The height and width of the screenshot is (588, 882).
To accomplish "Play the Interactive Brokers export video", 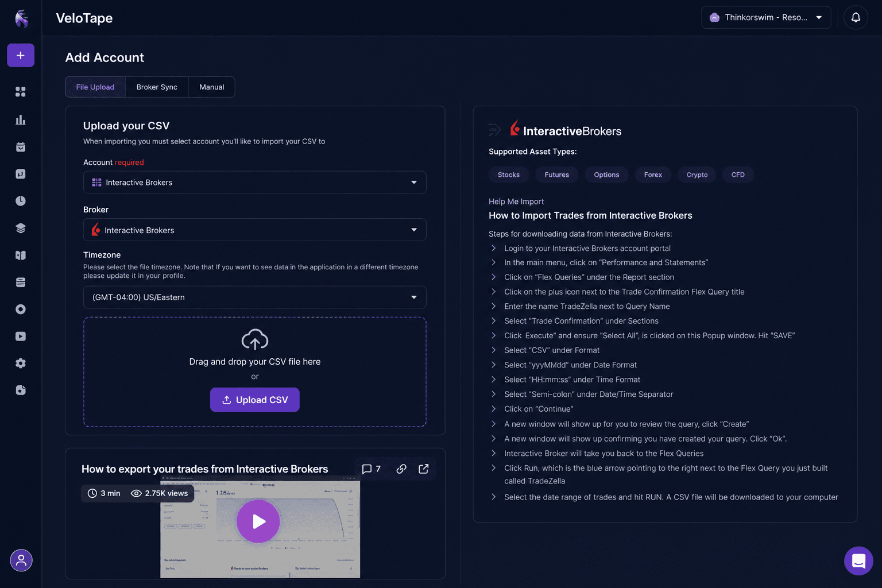I will 258,521.
